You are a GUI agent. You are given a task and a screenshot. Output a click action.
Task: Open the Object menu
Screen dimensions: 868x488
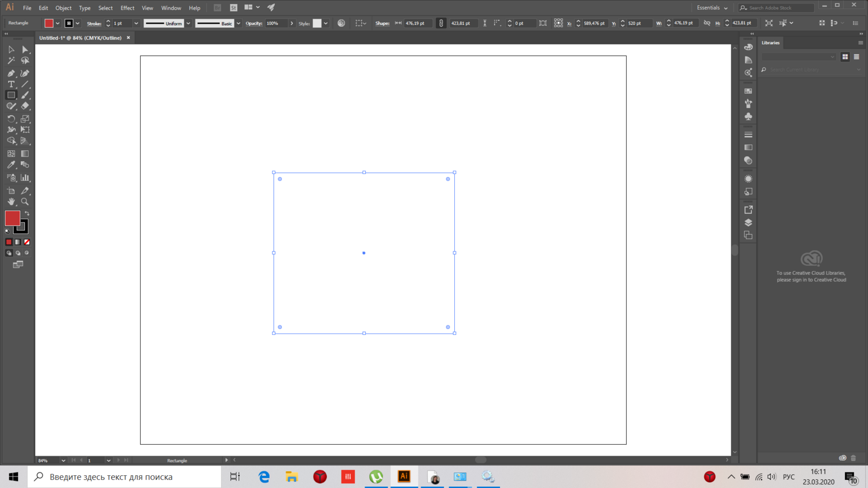(x=63, y=8)
